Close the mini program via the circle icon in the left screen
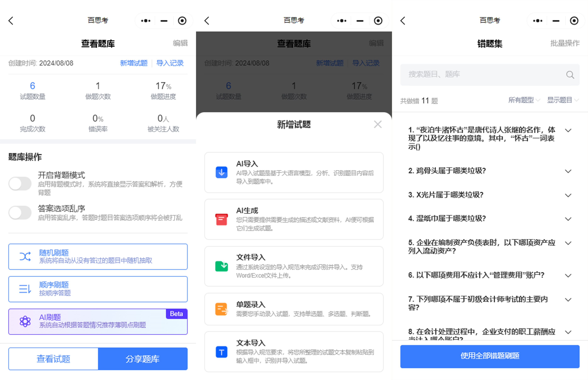The width and height of the screenshot is (588, 380). pos(182,21)
